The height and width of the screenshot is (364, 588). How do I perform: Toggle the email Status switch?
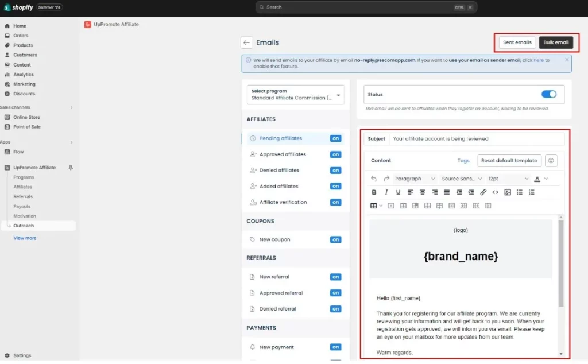548,95
